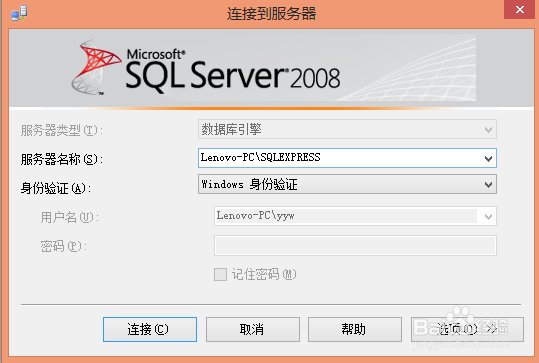Click the 取消 button

click(253, 329)
